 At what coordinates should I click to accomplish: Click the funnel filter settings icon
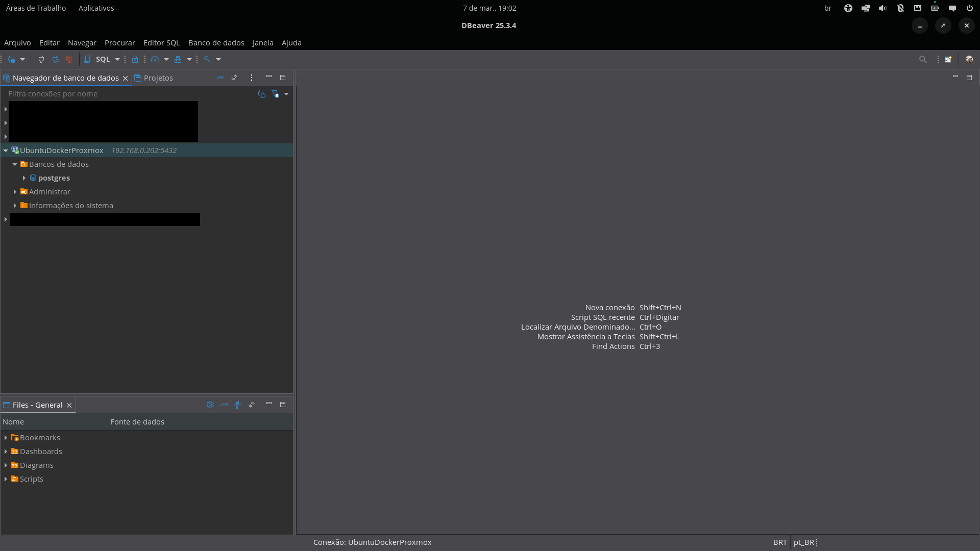coord(275,94)
